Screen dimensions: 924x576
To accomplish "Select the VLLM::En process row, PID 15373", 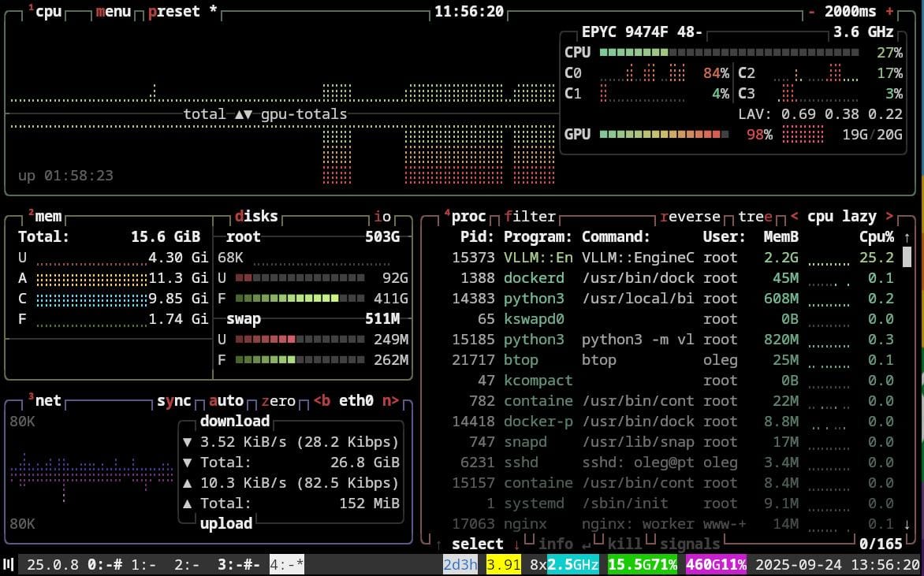I will (x=673, y=258).
